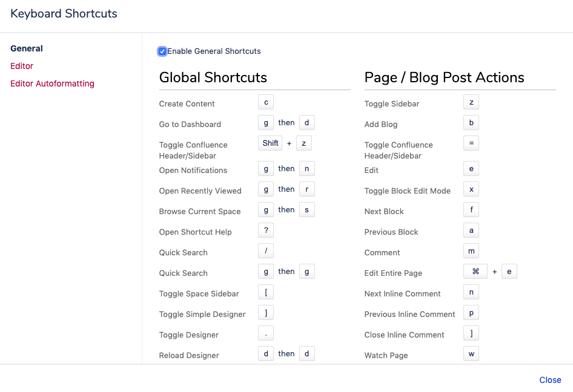This screenshot has height=392, width=573.
Task: Select the General tab
Action: [27, 48]
